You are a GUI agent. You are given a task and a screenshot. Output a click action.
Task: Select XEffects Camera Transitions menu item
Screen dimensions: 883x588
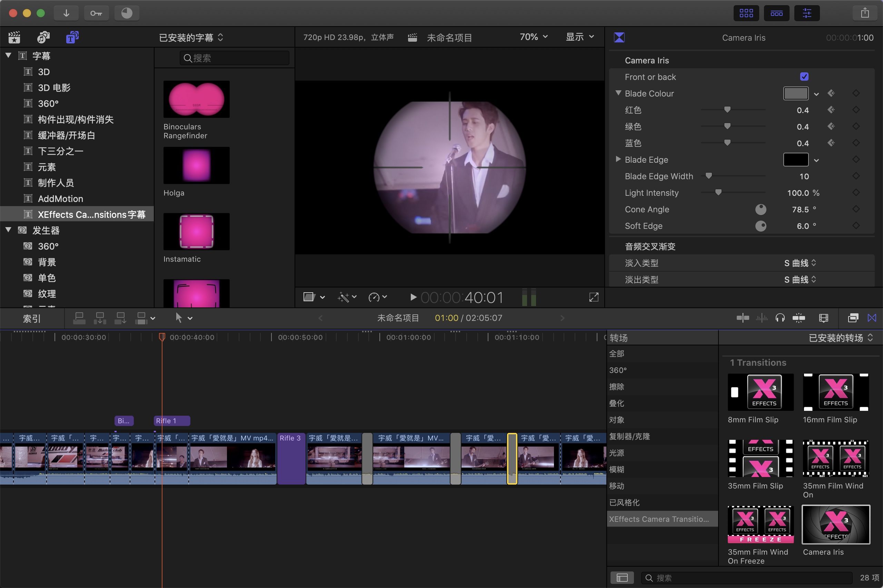658,518
